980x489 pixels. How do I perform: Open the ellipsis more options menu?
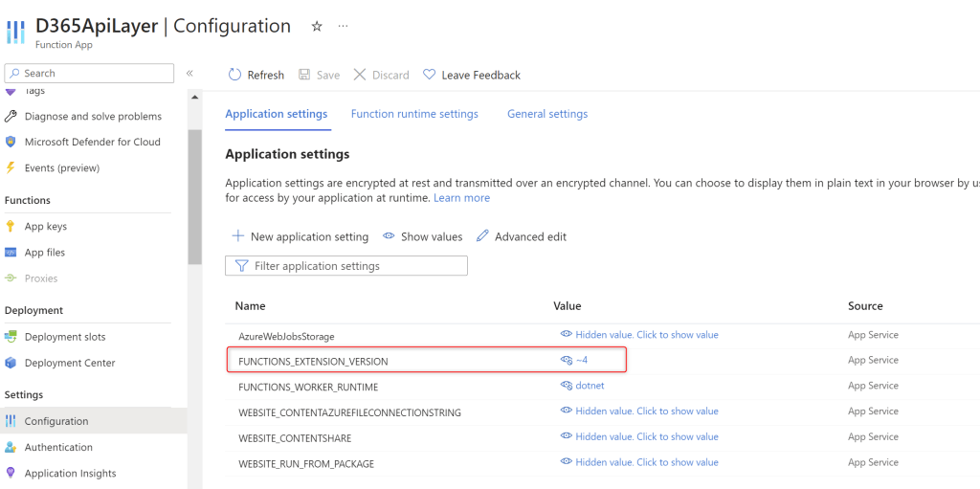click(344, 27)
